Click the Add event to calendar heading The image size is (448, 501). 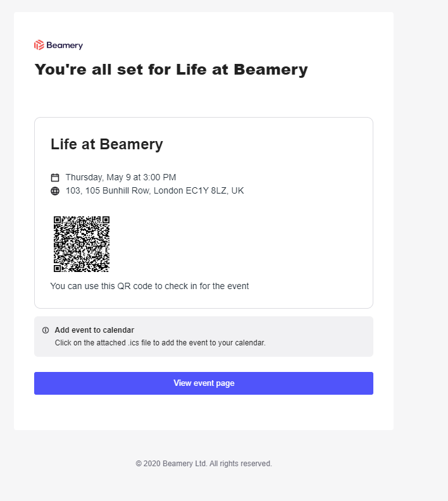point(94,330)
